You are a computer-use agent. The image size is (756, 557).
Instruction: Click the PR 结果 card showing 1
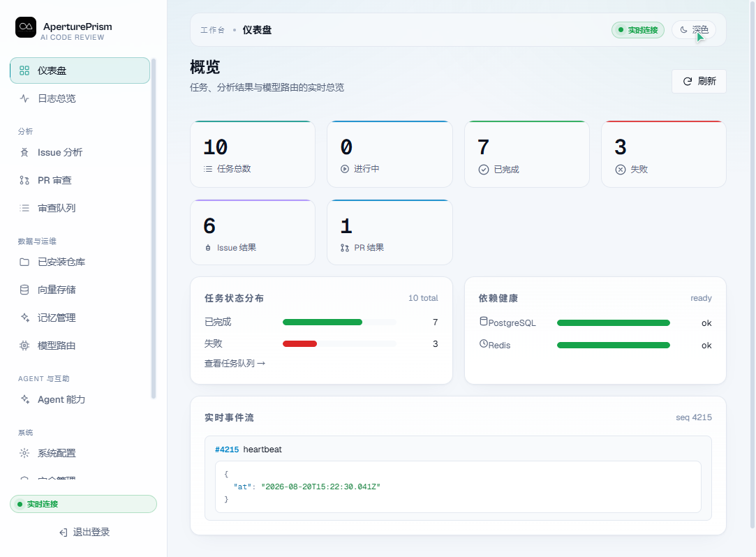point(390,232)
